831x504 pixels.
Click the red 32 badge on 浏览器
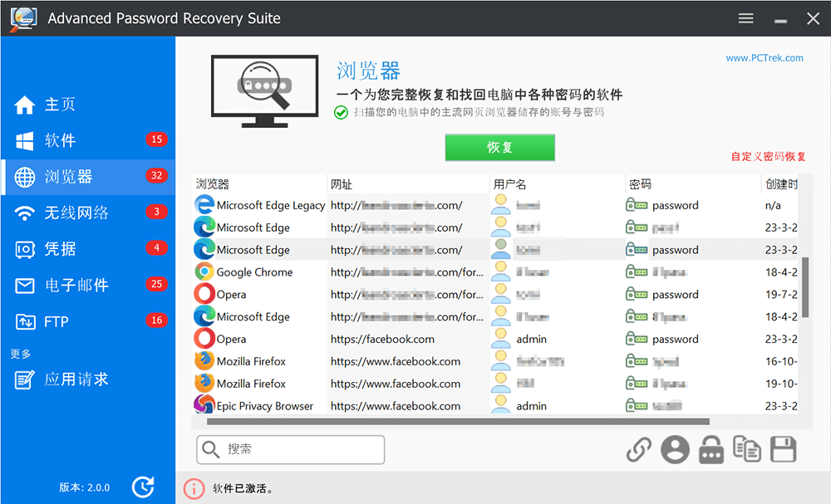point(156,175)
